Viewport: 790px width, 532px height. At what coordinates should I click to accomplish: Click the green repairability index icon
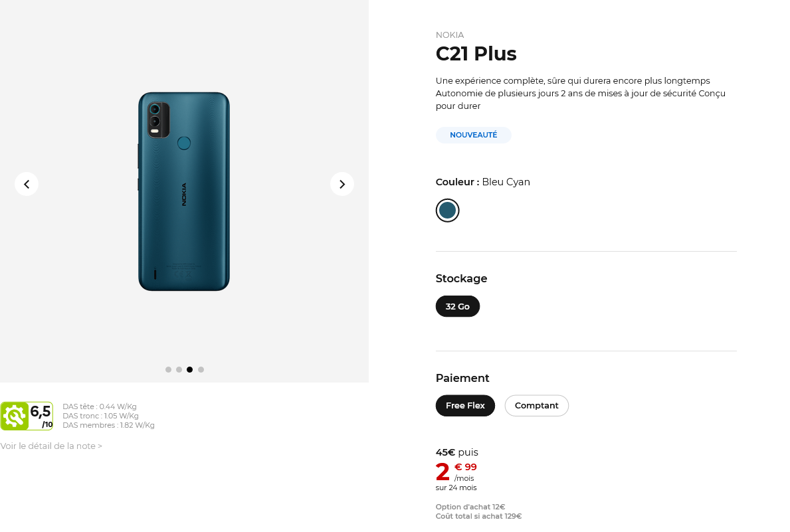14,416
